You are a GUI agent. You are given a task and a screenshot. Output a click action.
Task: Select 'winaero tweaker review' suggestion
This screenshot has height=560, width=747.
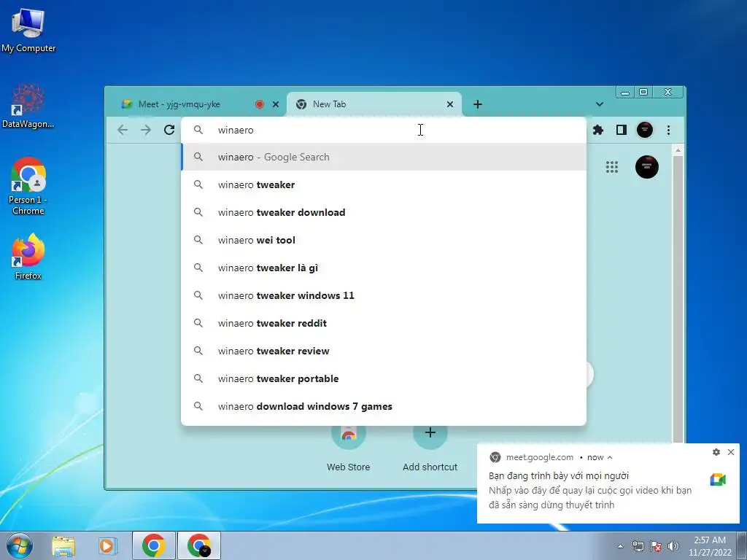coord(384,351)
